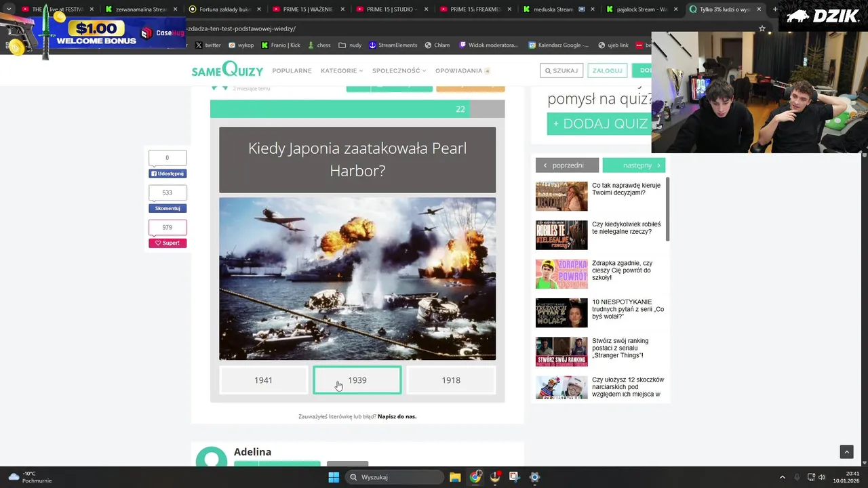868x488 pixels.
Task: Click the sidebar quiz list scrollbar
Action: [667, 209]
